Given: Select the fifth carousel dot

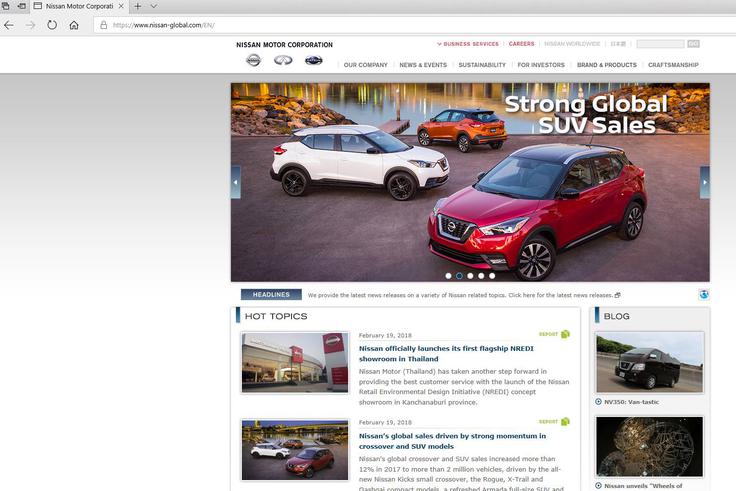Looking at the screenshot, I should pos(492,276).
